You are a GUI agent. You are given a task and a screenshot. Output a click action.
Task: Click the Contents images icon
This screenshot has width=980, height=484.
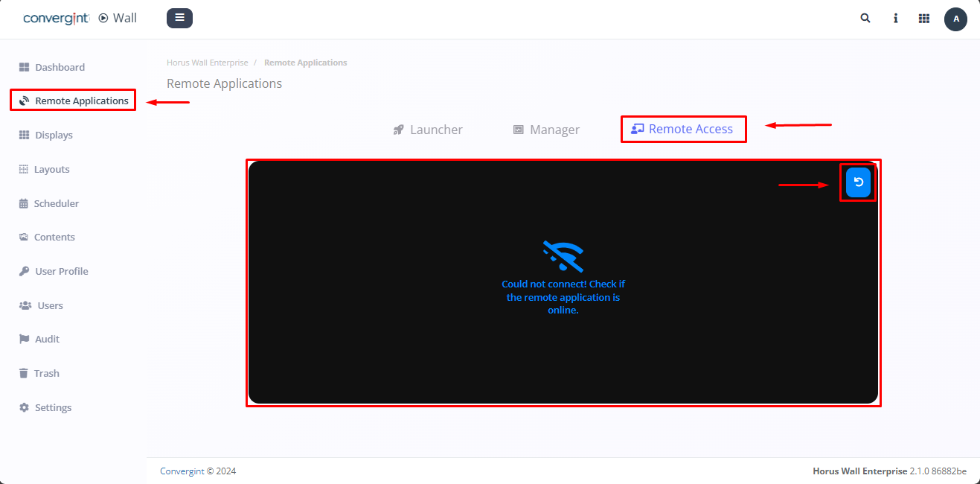click(x=24, y=237)
